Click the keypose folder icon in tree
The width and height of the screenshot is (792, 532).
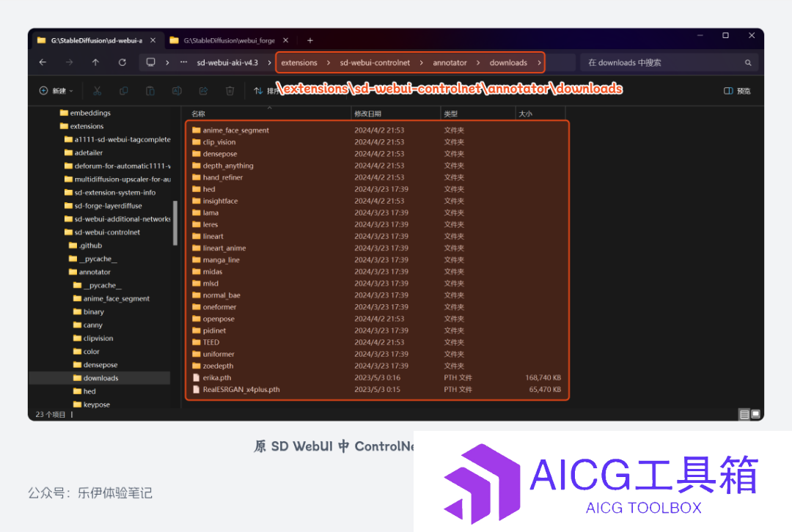coord(77,404)
